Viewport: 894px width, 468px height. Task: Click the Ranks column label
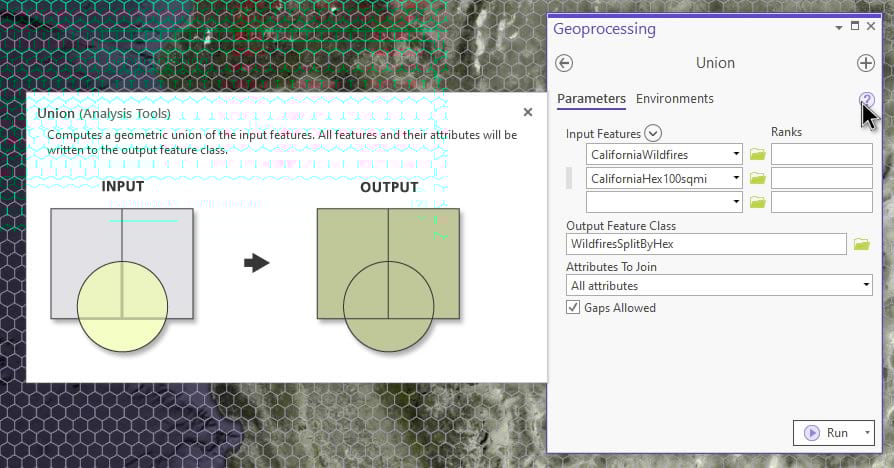[x=786, y=132]
